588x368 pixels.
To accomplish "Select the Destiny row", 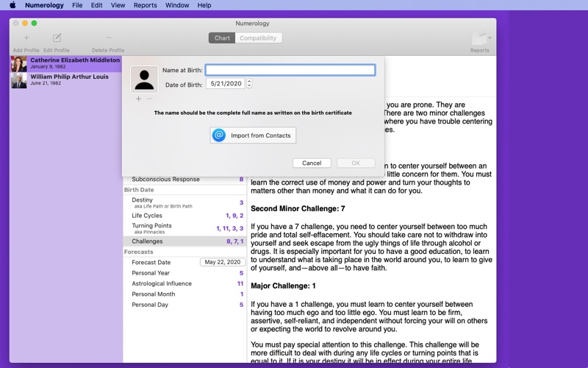I will click(x=184, y=202).
